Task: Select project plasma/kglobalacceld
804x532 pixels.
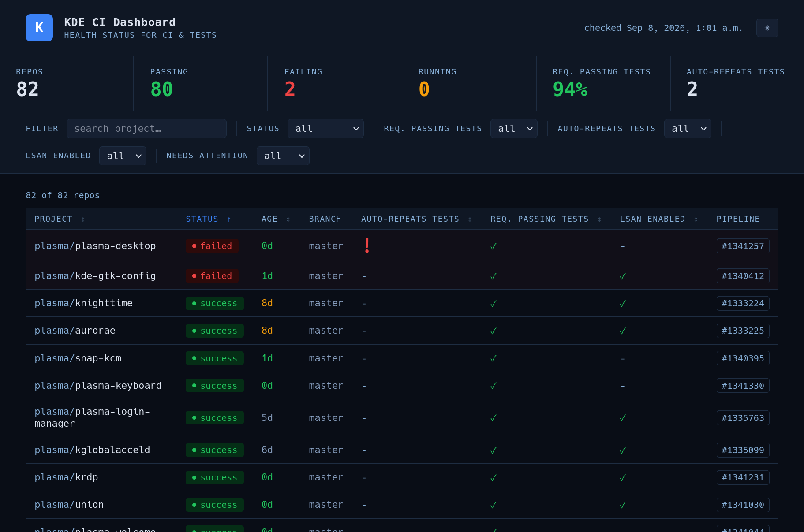Action: point(92,450)
